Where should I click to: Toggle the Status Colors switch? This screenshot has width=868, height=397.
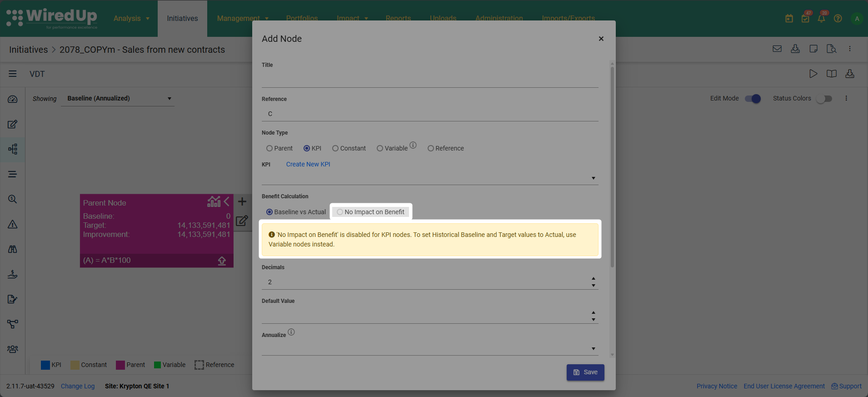(x=824, y=99)
